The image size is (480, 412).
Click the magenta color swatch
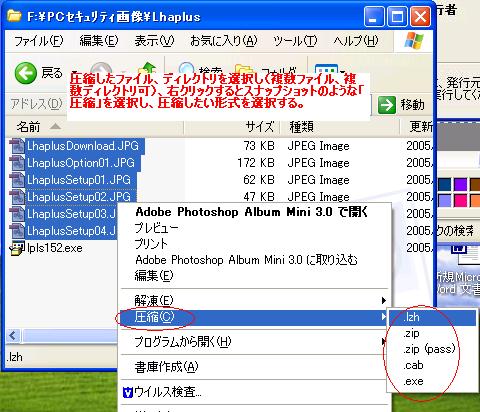[x=460, y=200]
